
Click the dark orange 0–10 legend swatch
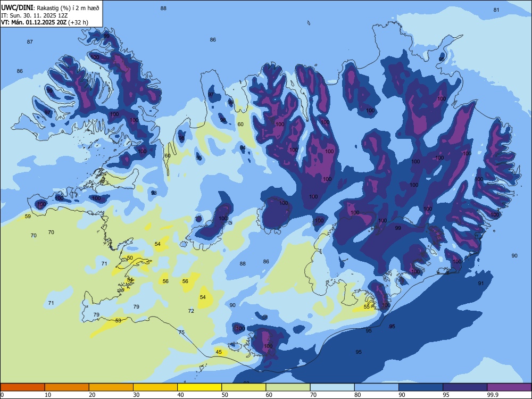click(x=22, y=387)
